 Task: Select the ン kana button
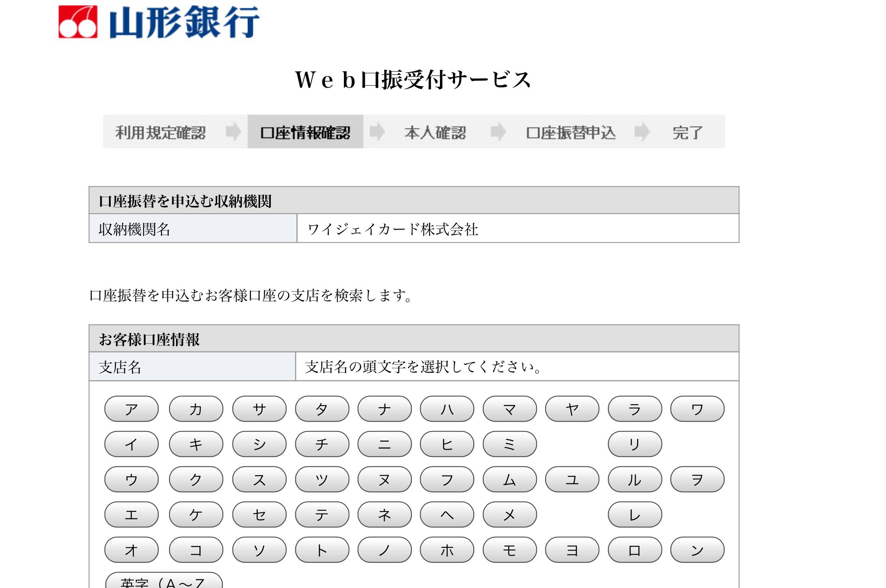(697, 550)
